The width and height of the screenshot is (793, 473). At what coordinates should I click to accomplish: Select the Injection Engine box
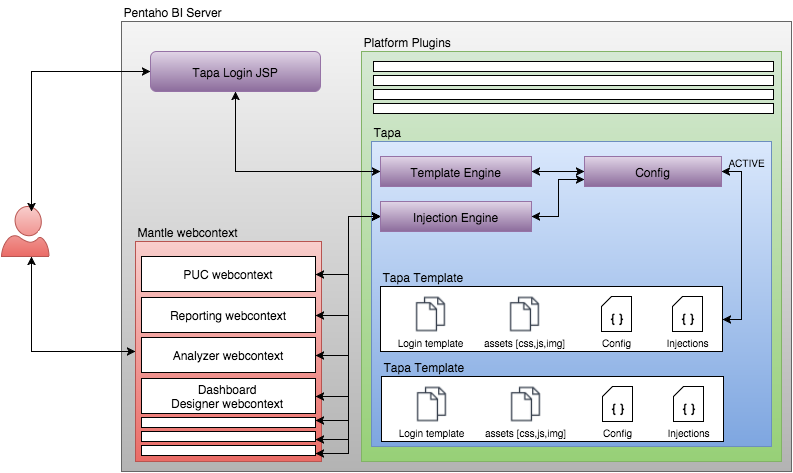(456, 217)
